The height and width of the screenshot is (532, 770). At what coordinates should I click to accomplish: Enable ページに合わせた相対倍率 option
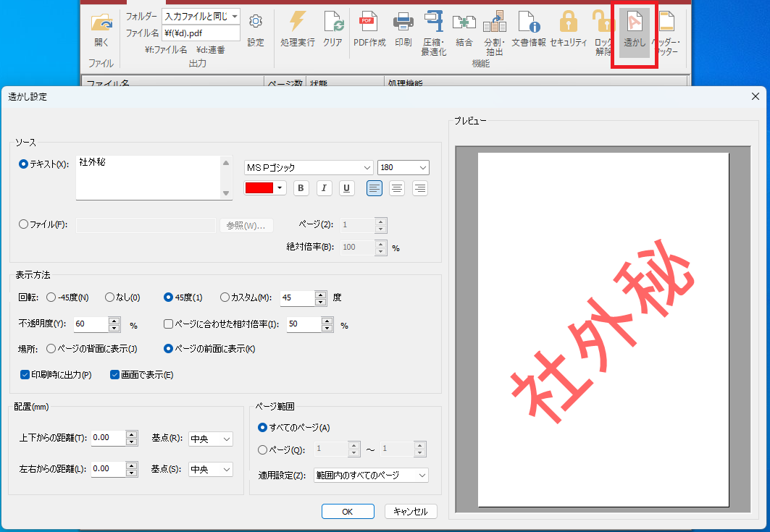[x=167, y=324]
